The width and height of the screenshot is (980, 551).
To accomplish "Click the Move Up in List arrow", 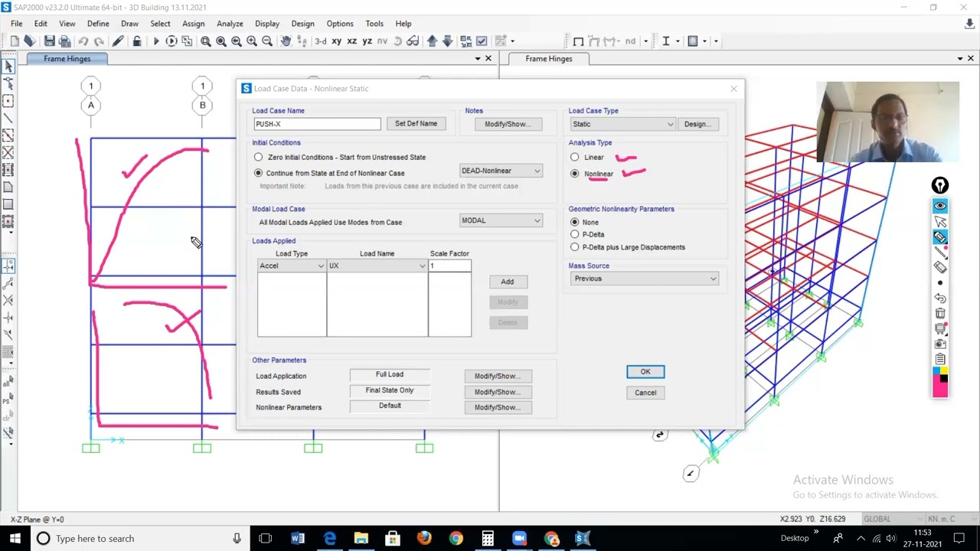I will tap(432, 41).
